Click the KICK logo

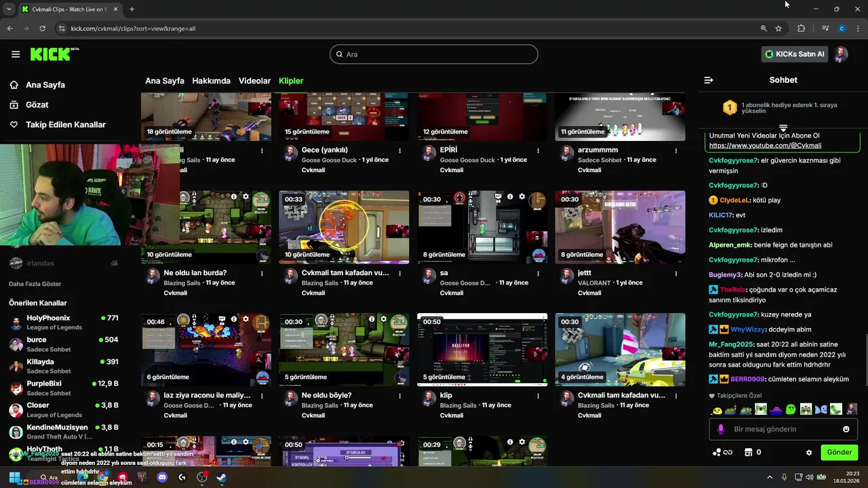coord(54,54)
